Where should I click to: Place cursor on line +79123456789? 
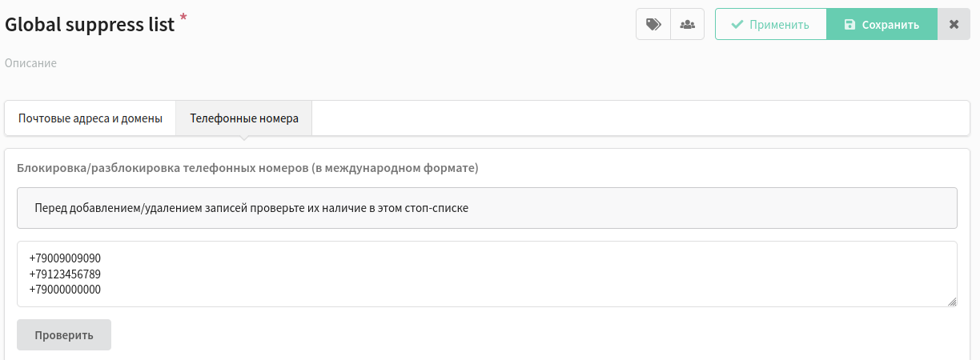coord(65,274)
